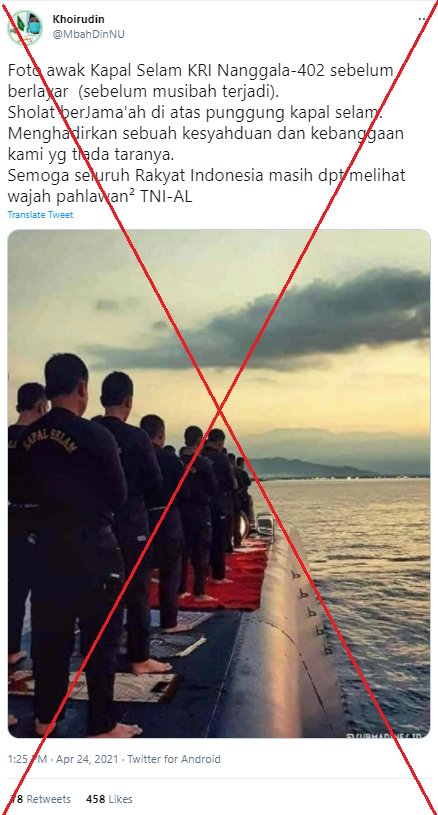The height and width of the screenshot is (815, 438).
Task: Open the three-dot more options menu
Action: (423, 20)
